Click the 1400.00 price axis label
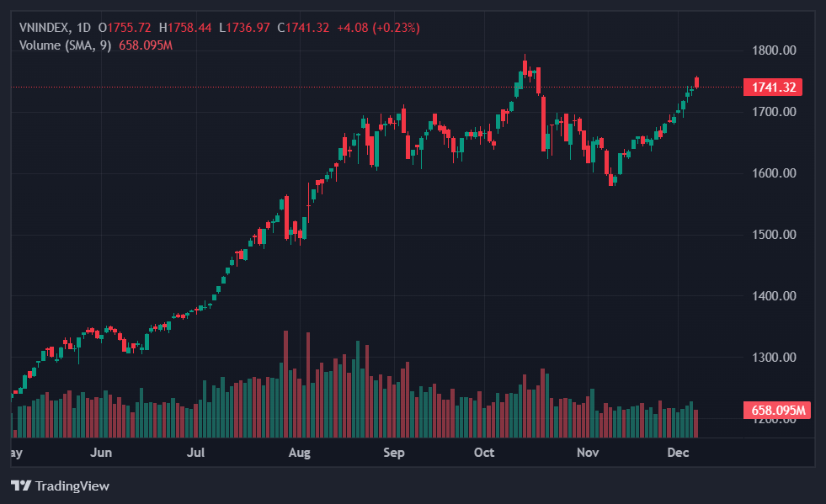Viewport: 826px width, 504px height. click(773, 296)
